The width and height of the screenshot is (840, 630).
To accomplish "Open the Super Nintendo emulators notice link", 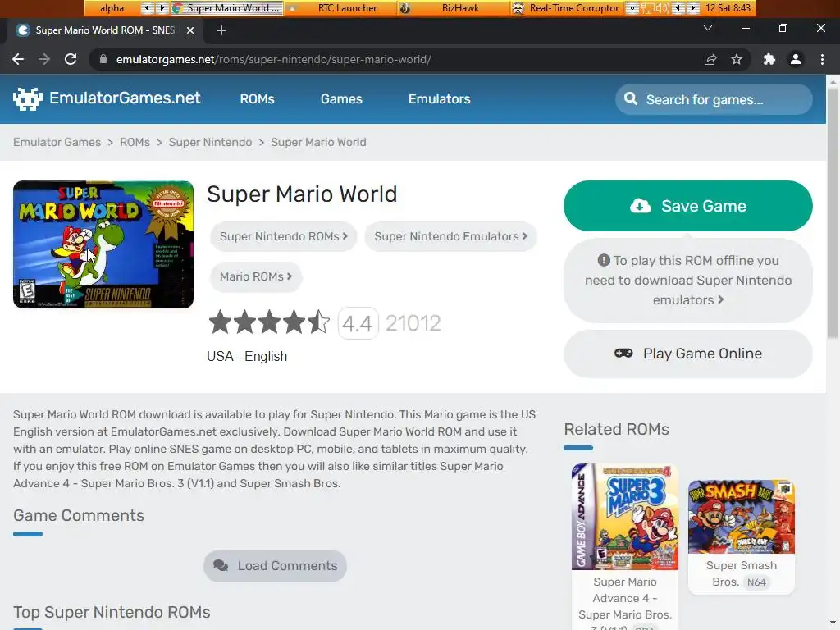I will [x=688, y=281].
